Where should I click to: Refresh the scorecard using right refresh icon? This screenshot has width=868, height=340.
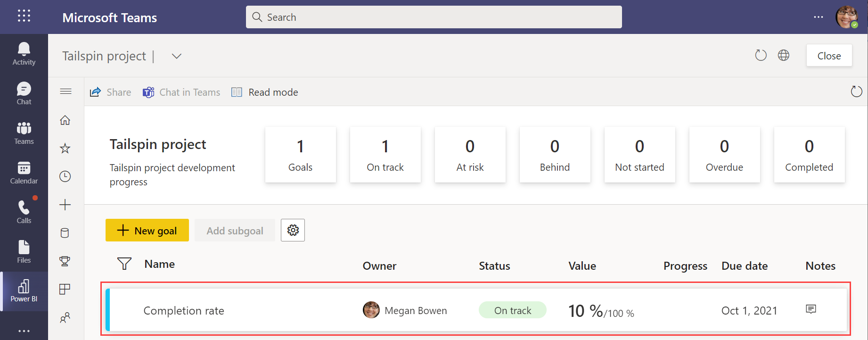point(856,91)
